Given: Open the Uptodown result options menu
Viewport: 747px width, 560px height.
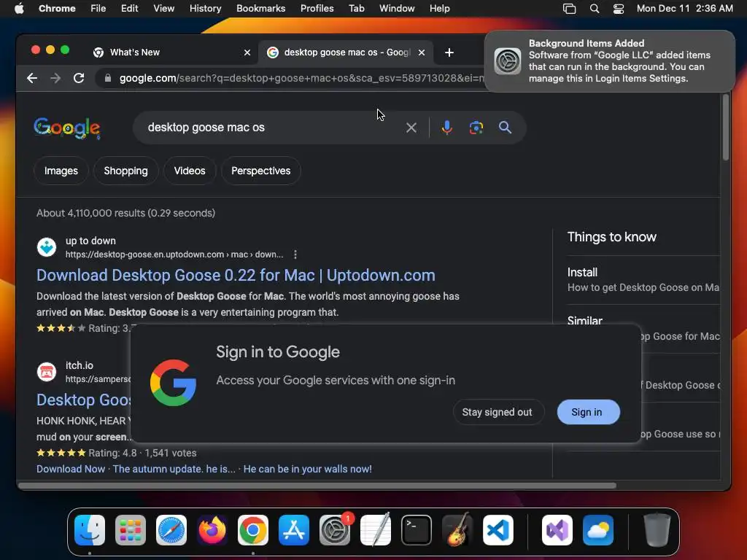Looking at the screenshot, I should pos(295,254).
